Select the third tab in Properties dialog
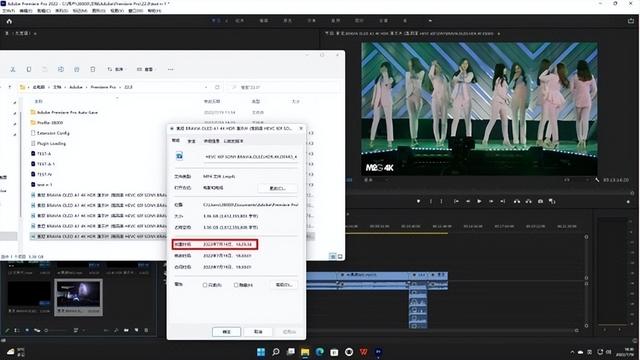Screen dimensions: 640x360 pyautogui.click(x=211, y=141)
